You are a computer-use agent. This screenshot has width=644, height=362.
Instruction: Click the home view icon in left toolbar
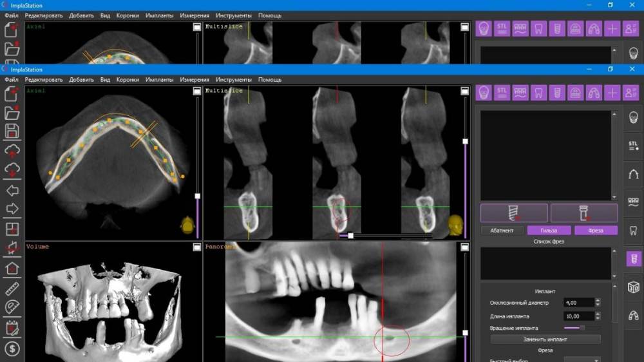[12, 269]
